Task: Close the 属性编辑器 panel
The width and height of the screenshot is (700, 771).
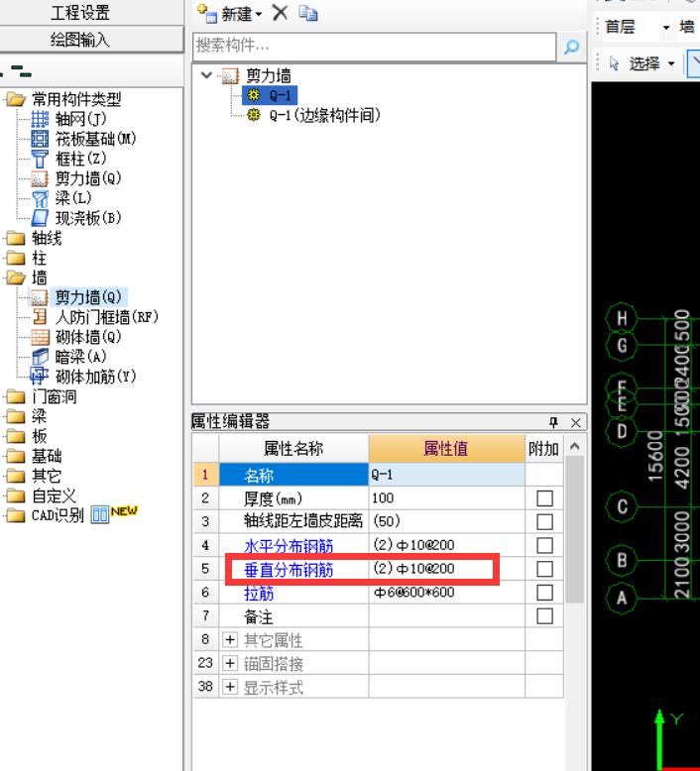Action: (576, 422)
